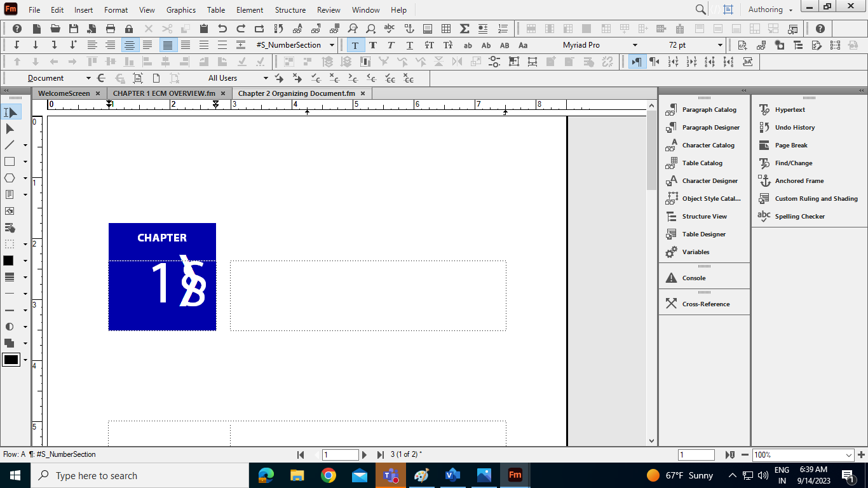868x488 pixels.
Task: Open the Structure menu
Action: point(290,10)
